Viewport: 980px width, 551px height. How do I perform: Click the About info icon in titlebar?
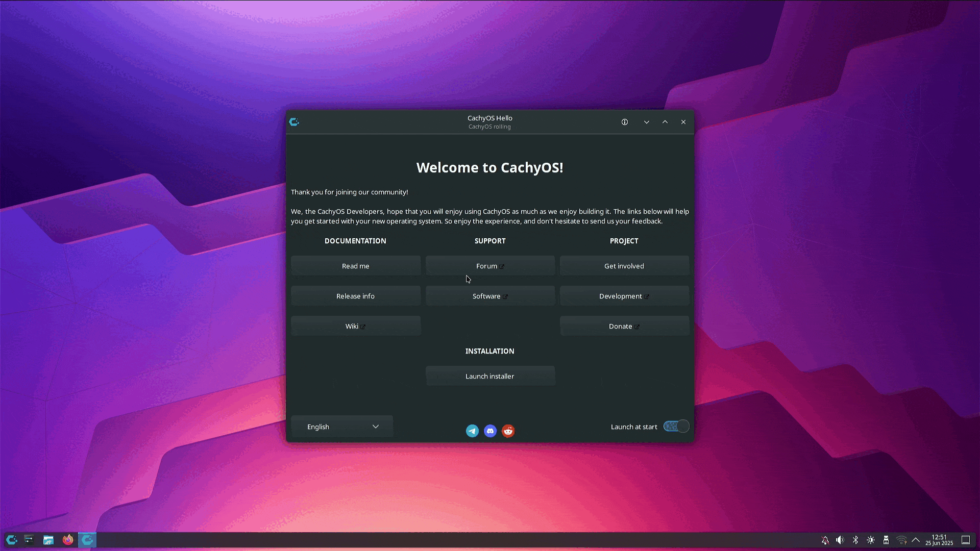click(x=625, y=122)
